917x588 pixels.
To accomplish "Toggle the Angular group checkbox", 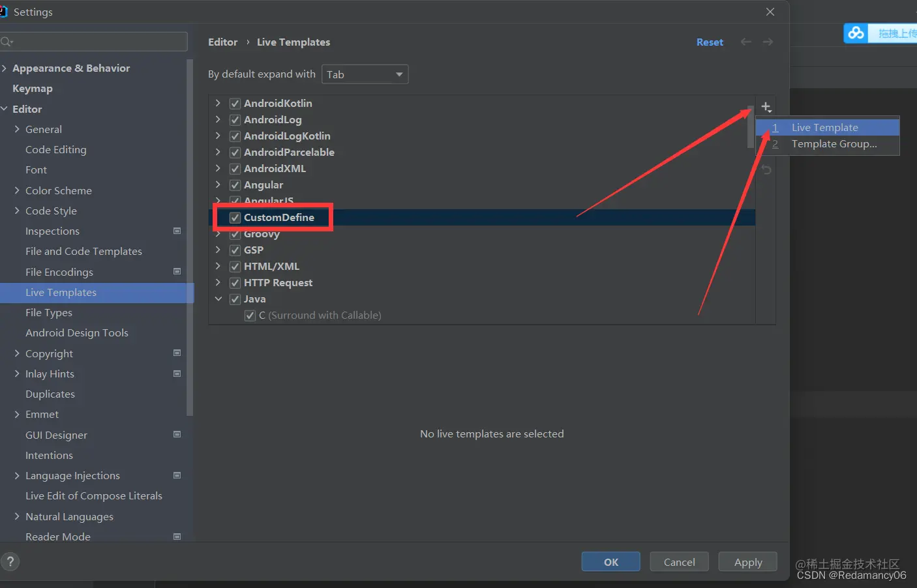I will click(x=235, y=185).
